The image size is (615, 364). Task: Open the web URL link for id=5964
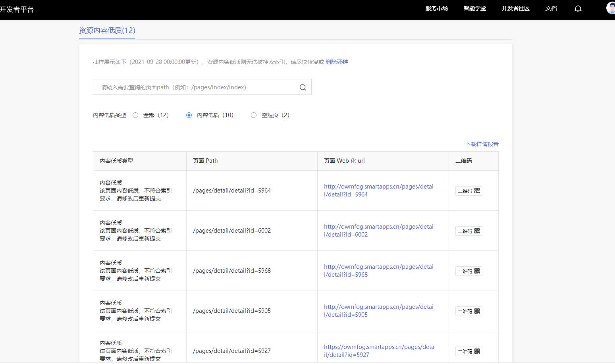pos(378,191)
